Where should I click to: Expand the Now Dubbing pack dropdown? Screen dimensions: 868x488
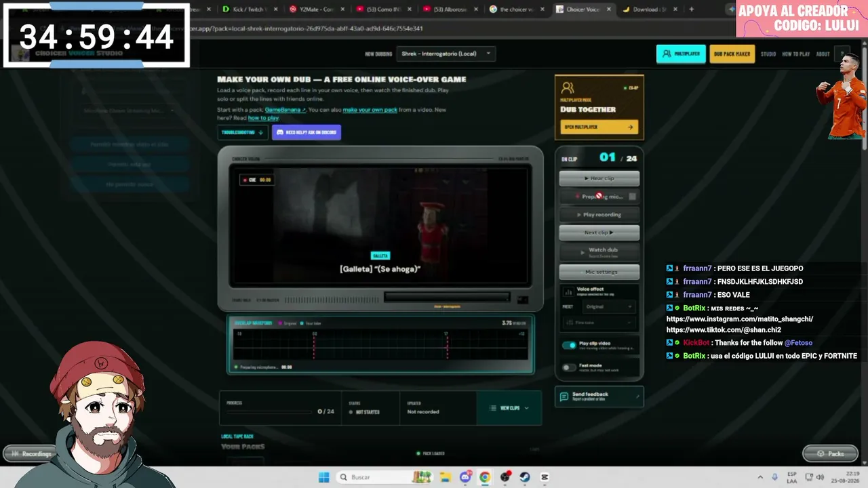click(x=446, y=54)
